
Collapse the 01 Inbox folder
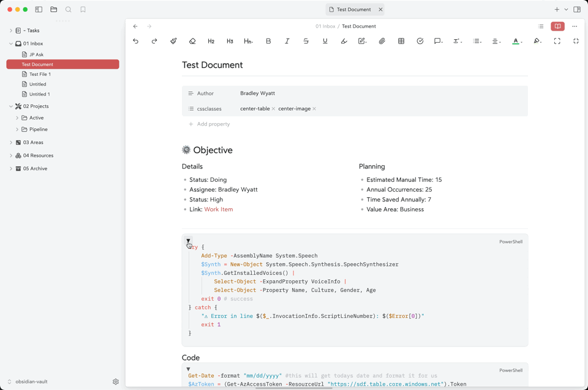click(11, 43)
